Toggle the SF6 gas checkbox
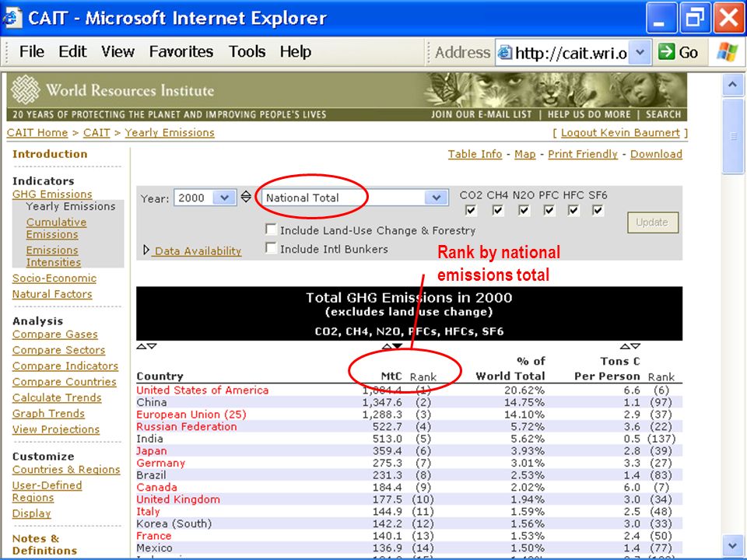The image size is (747, 560). point(598,210)
